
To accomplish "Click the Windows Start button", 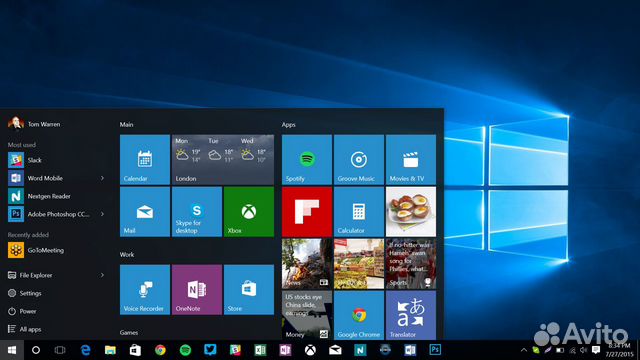I will click(x=12, y=350).
